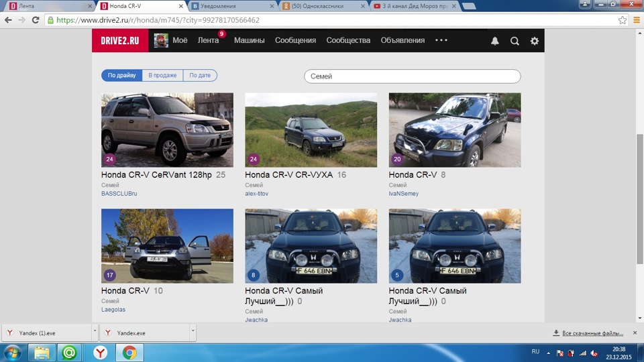Click 'Все скачанные файлы' link
Image resolution: width=644 pixels, height=362 pixels.
click(x=592, y=333)
